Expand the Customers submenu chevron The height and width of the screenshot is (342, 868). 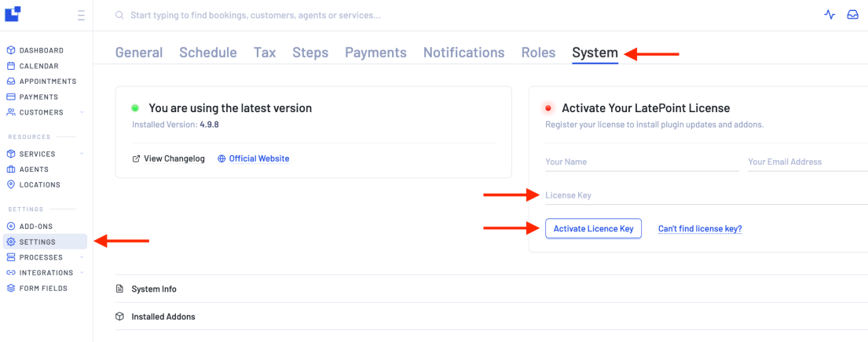pyautogui.click(x=82, y=112)
